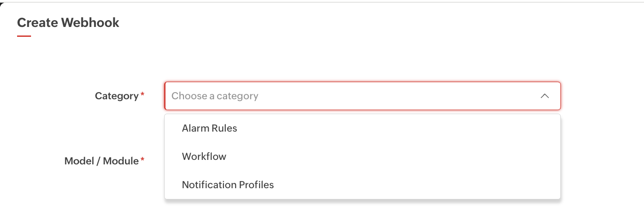Set the webhook category to Notification Profiles
This screenshot has height=212, width=644.
point(228,185)
